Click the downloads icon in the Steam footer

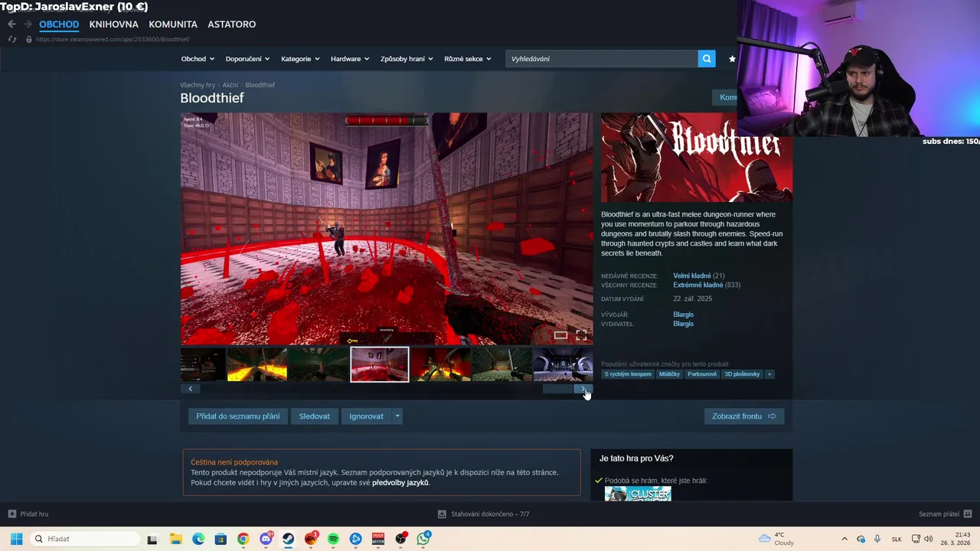coord(442,514)
